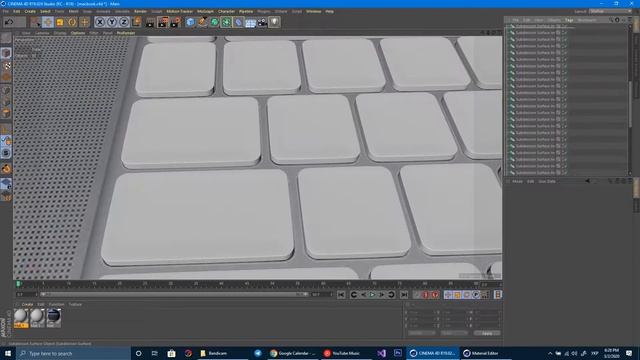Viewport: 640px width, 360px height.
Task: Render to Picture Viewer
Action: tap(163, 22)
